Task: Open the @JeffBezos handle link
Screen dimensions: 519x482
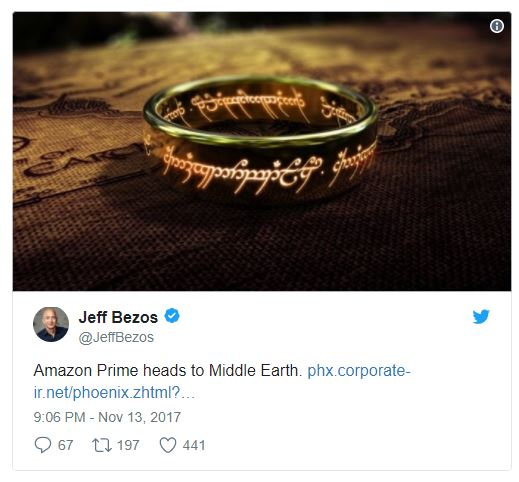Action: coord(116,337)
